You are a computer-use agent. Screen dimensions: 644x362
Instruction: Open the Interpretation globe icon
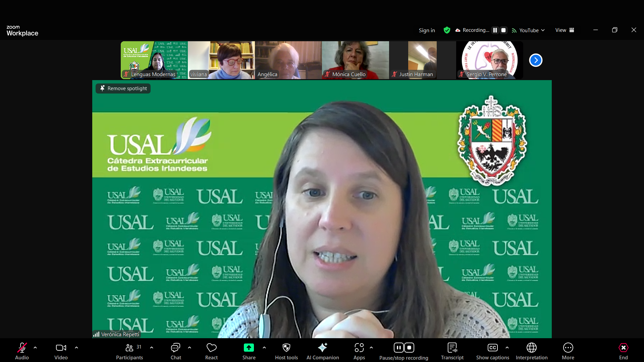[x=531, y=348]
